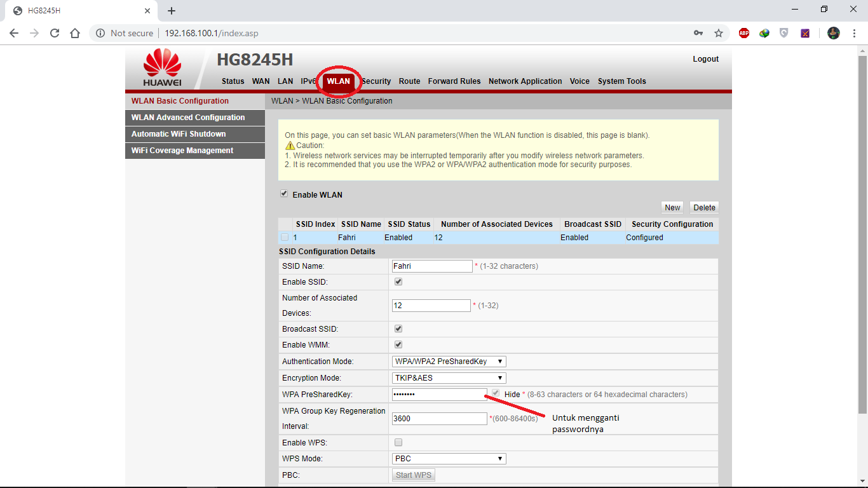Click the WPA Group Key Regeneration field
This screenshot has height=488, width=868.
coord(440,419)
